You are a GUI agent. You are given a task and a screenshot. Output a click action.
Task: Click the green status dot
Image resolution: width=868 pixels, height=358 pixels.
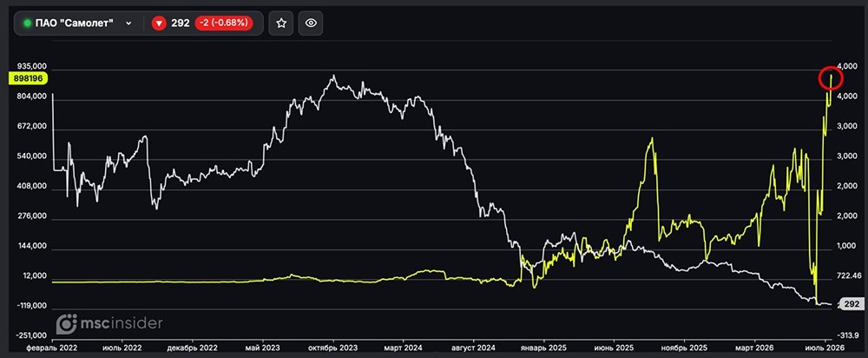coord(27,23)
